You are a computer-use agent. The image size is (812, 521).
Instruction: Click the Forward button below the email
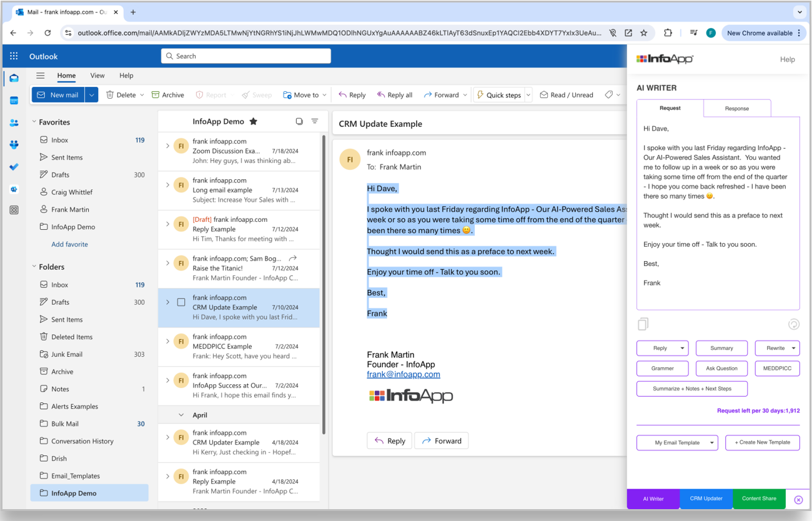[442, 440]
